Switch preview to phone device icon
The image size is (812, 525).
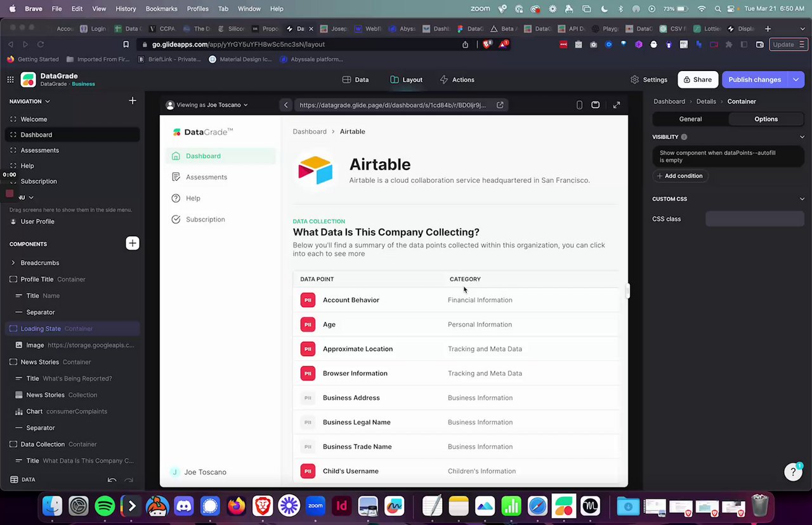[579, 105]
